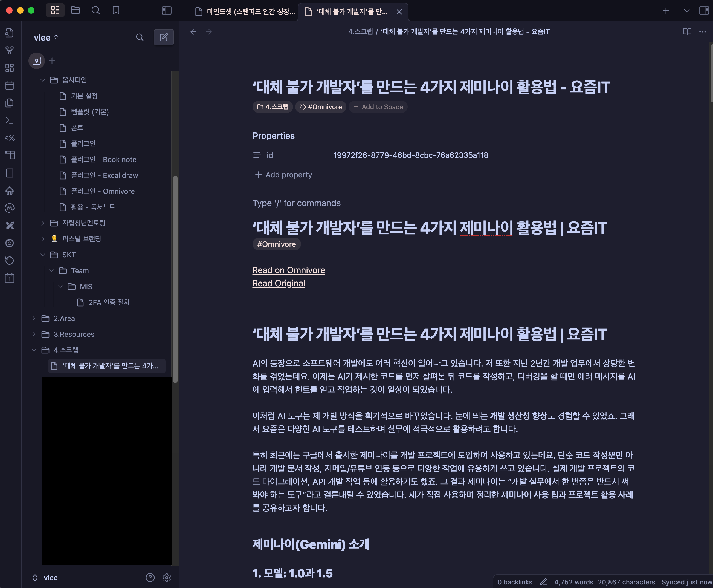This screenshot has width=713, height=588.
Task: Click the new note compose icon
Action: click(x=164, y=37)
